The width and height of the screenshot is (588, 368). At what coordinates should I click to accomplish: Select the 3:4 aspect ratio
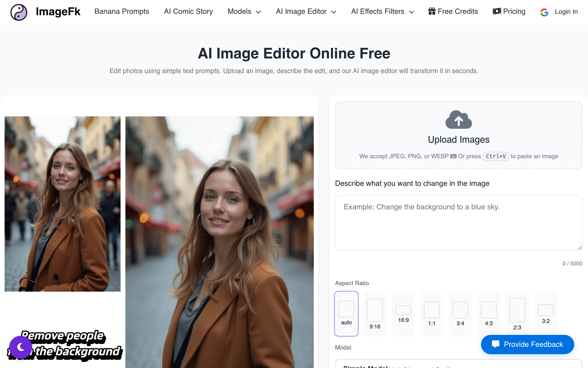(460, 314)
